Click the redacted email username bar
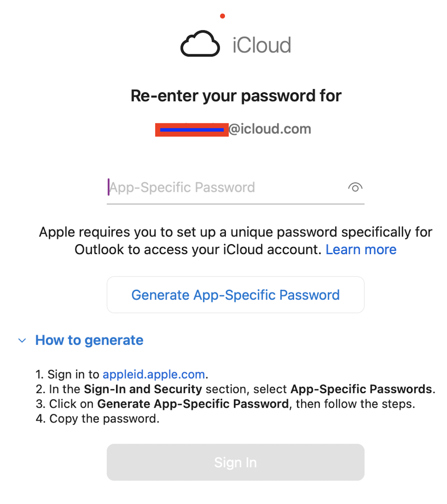 (x=192, y=130)
